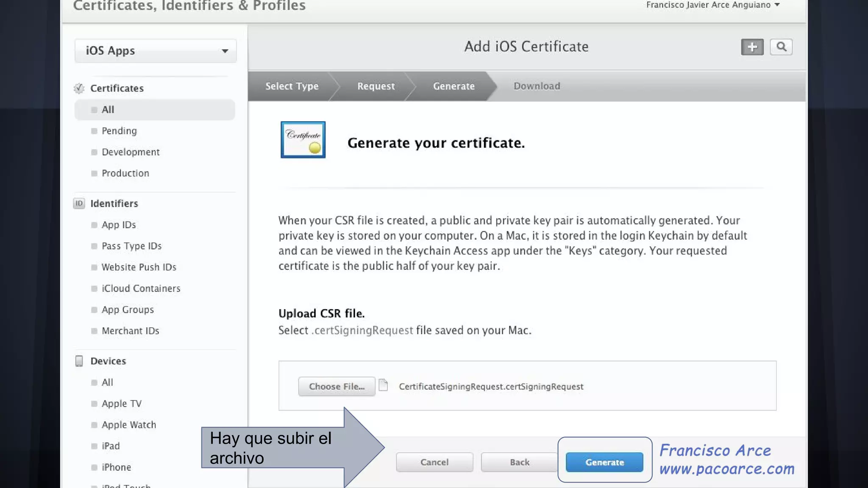Select Pending under Certificates

tap(119, 131)
